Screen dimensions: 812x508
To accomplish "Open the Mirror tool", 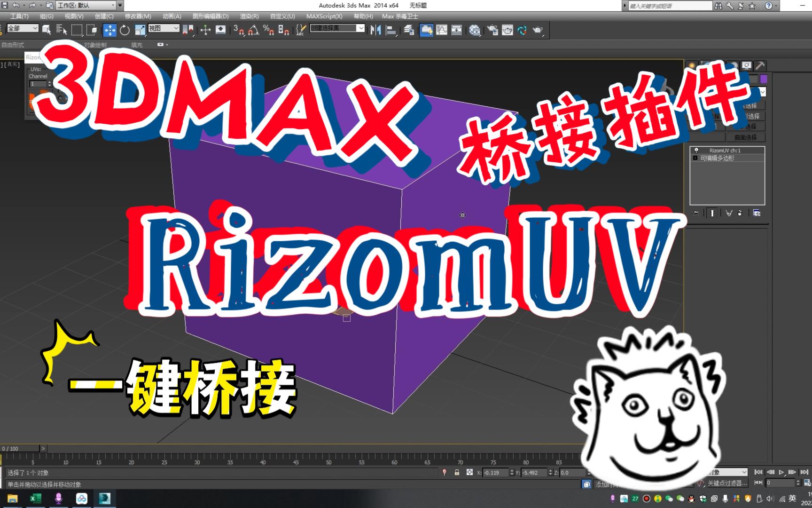I will click(x=376, y=30).
